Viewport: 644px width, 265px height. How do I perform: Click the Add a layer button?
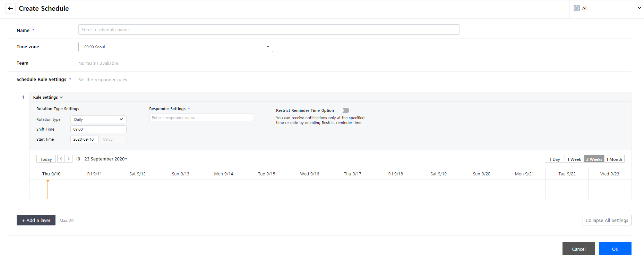36,220
